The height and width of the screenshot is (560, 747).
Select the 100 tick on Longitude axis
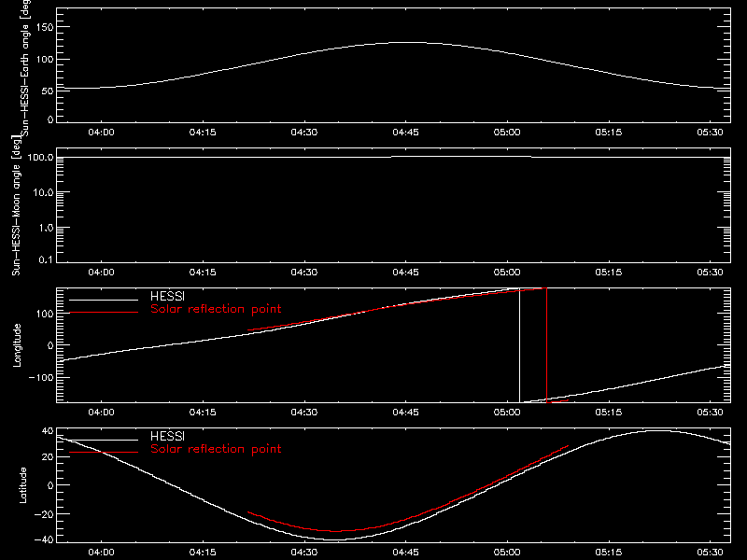click(x=44, y=314)
